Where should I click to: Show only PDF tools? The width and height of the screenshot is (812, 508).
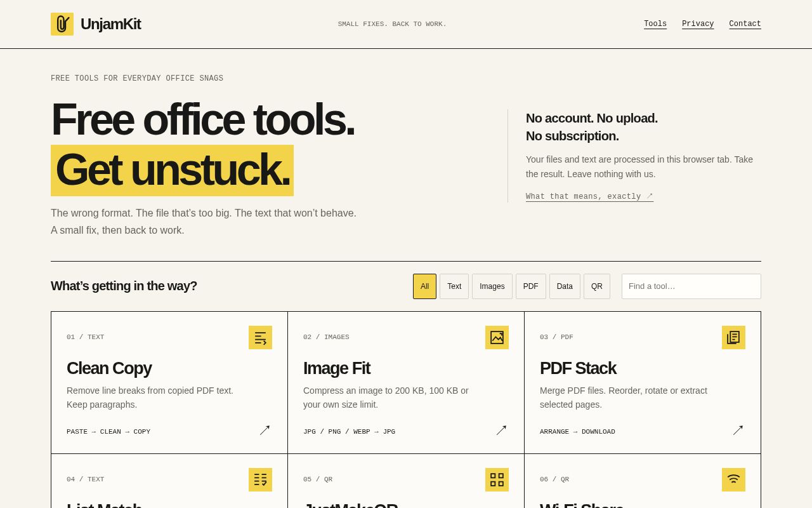point(531,286)
